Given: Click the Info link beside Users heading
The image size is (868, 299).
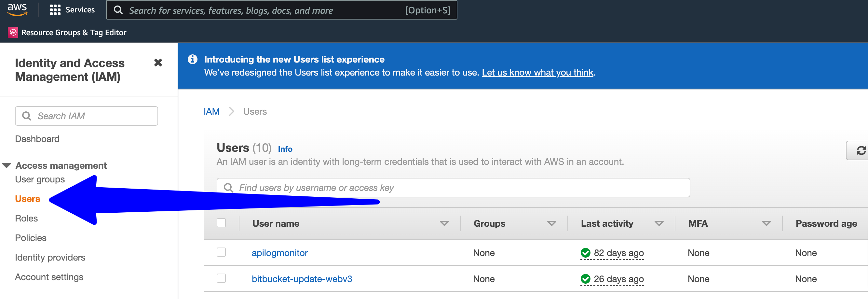Looking at the screenshot, I should point(285,149).
